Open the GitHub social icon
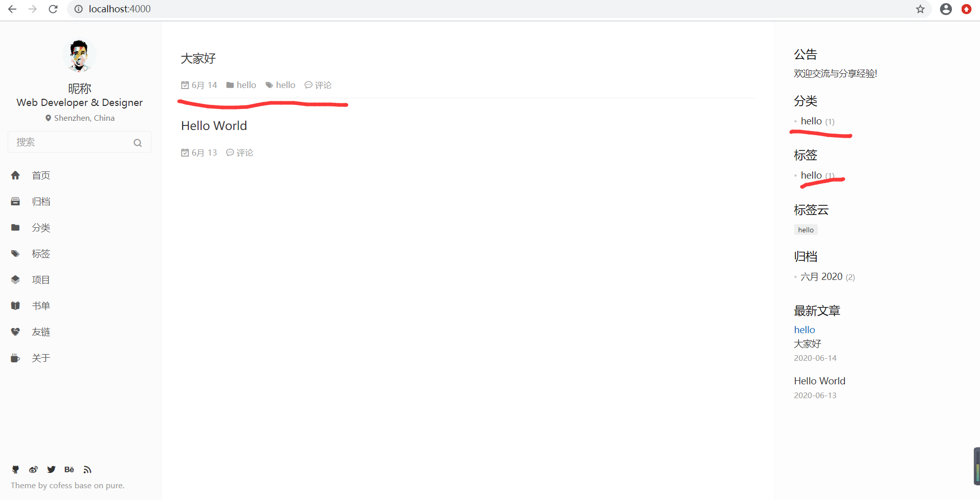 point(15,470)
